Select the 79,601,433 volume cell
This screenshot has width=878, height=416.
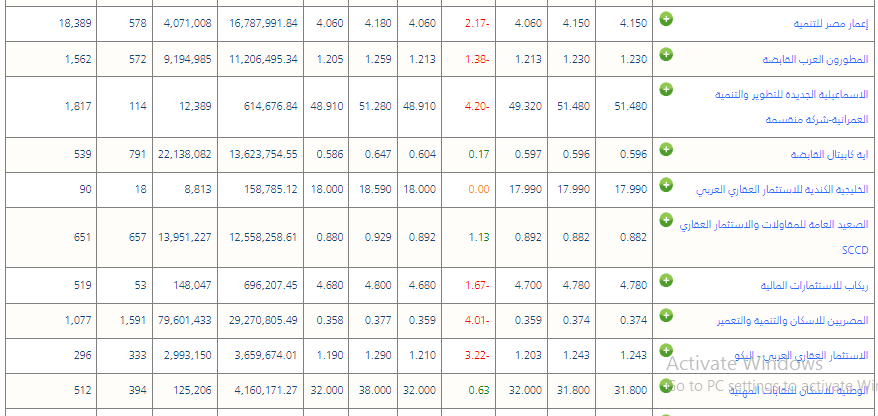click(184, 320)
